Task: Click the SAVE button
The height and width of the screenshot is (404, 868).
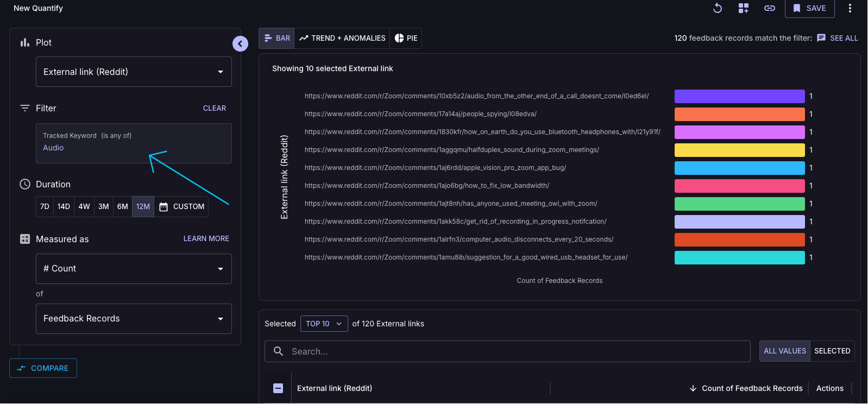Action: (x=809, y=8)
